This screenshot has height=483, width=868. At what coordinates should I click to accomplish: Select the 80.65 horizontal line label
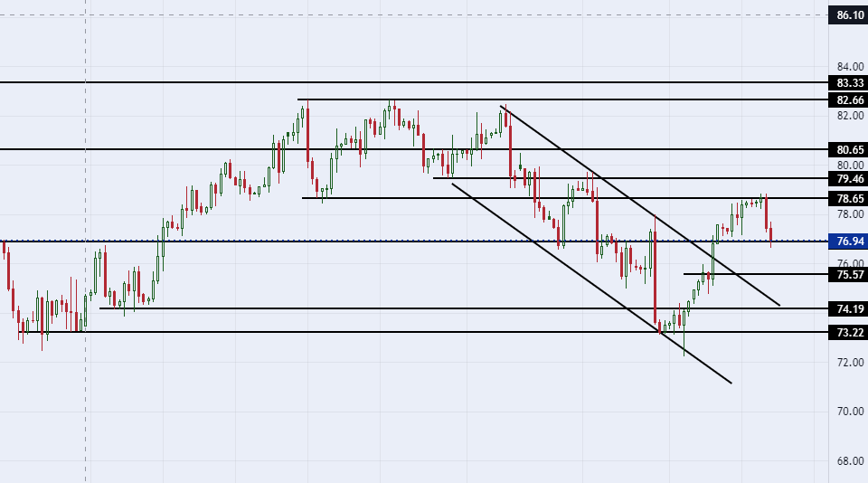848,149
